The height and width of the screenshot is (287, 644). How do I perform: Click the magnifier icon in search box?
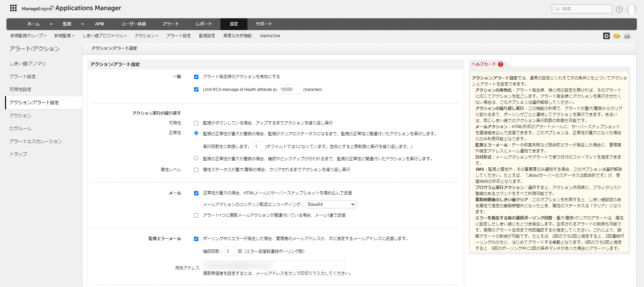pos(557,9)
